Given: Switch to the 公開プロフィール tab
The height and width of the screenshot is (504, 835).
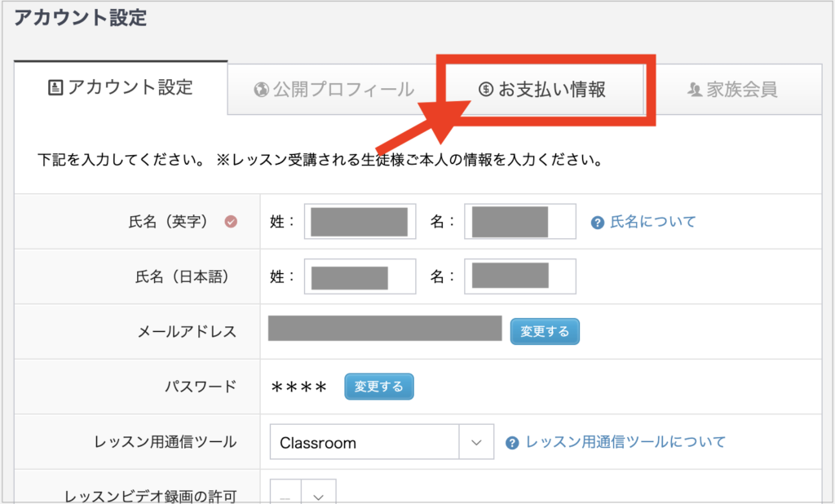Looking at the screenshot, I should pyautogui.click(x=334, y=90).
